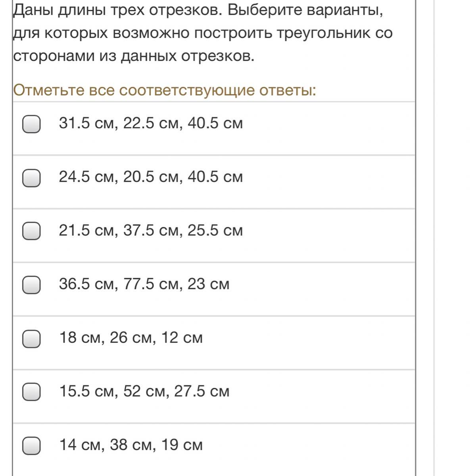The image size is (476, 476).
Task: Toggle the checkbox for 15.5, 52, 27.5 см
Action: click(x=31, y=392)
